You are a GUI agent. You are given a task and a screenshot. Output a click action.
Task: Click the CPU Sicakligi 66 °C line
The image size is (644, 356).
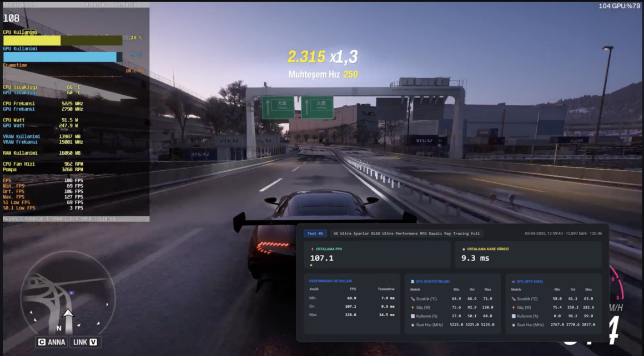tap(42, 87)
